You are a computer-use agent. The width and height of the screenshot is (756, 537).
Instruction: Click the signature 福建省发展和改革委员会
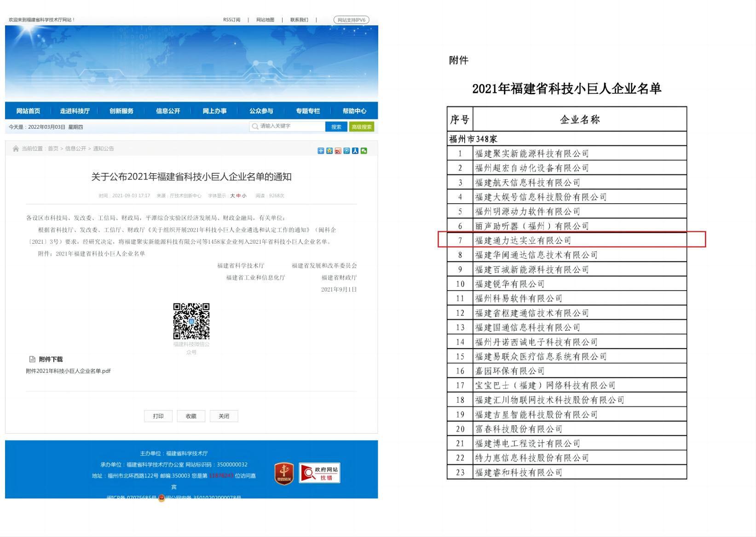[324, 266]
